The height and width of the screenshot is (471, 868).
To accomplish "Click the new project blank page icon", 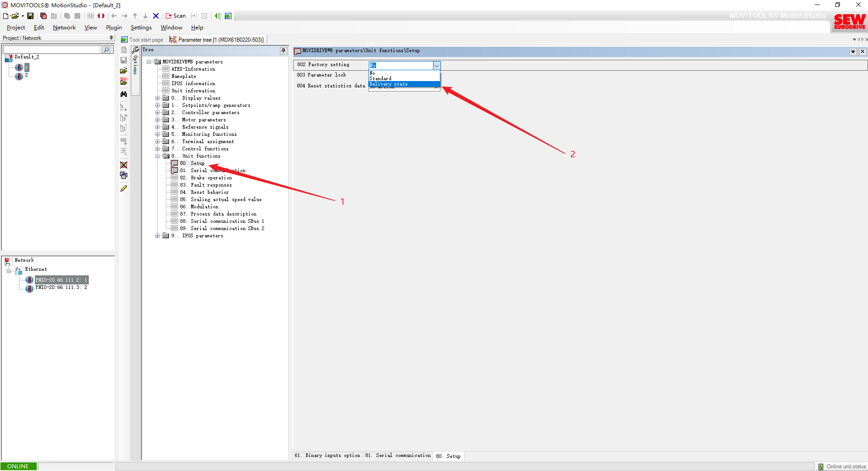I will point(5,16).
